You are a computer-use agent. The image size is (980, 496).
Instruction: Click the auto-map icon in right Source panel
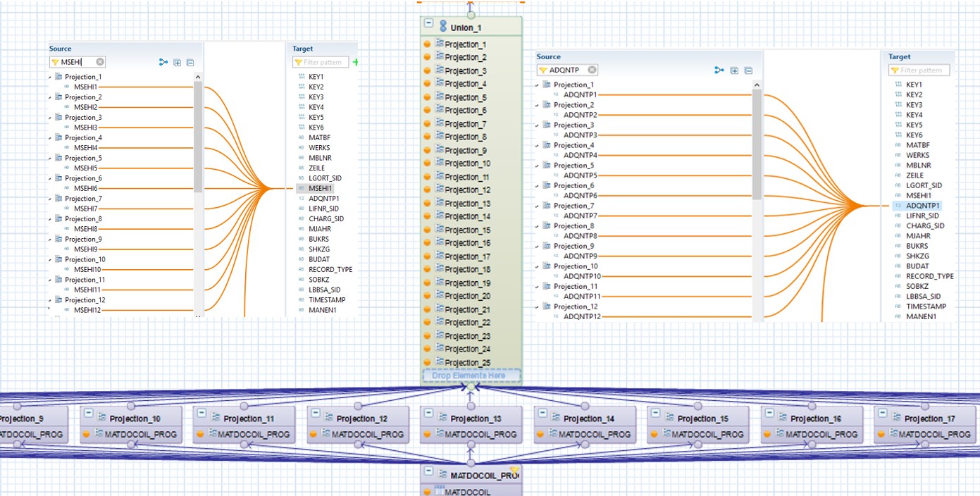(719, 69)
